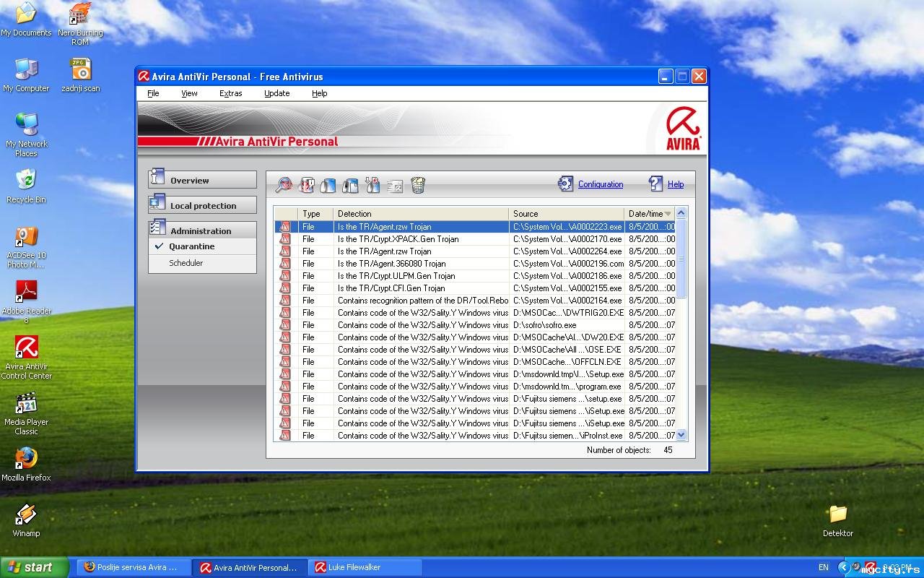Click the Delete object trash can icon
This screenshot has height=578, width=924.
(418, 185)
